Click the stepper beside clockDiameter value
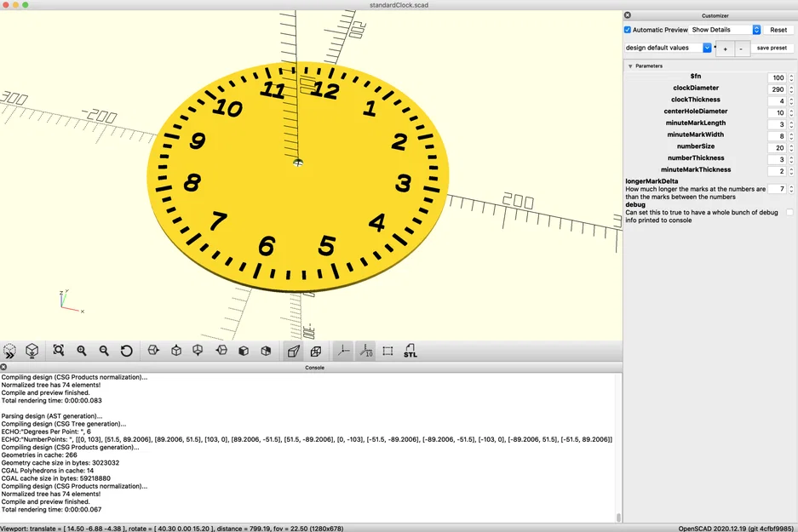Screen dimensions: 798x532 click(x=791, y=89)
